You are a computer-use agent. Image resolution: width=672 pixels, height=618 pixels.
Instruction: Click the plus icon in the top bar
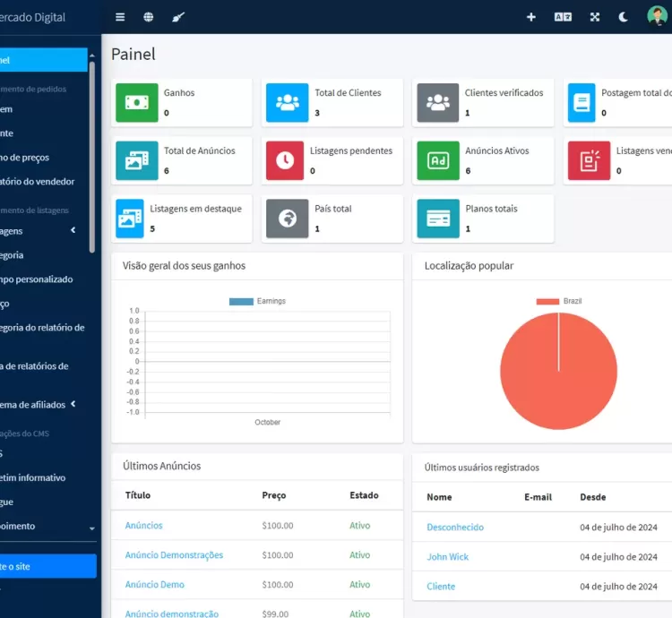[530, 17]
